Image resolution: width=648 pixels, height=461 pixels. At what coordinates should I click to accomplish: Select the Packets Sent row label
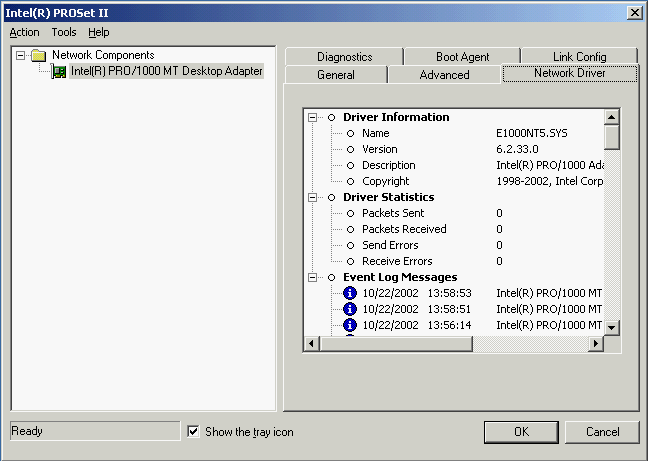[x=393, y=213]
